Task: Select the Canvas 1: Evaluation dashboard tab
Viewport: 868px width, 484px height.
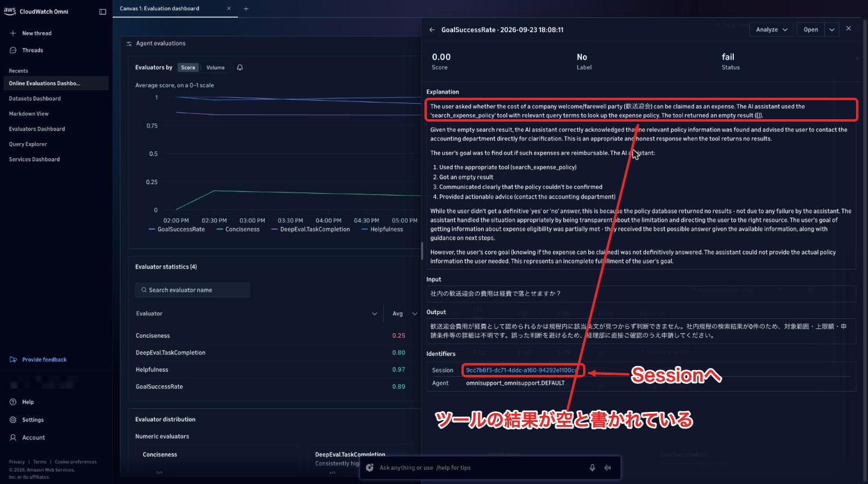Action: coord(160,8)
